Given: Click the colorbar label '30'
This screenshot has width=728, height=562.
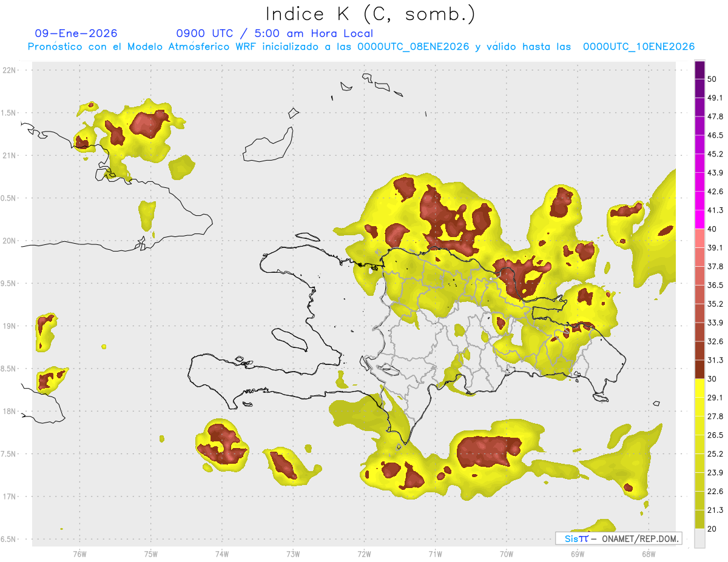Looking at the screenshot, I should tap(712, 379).
